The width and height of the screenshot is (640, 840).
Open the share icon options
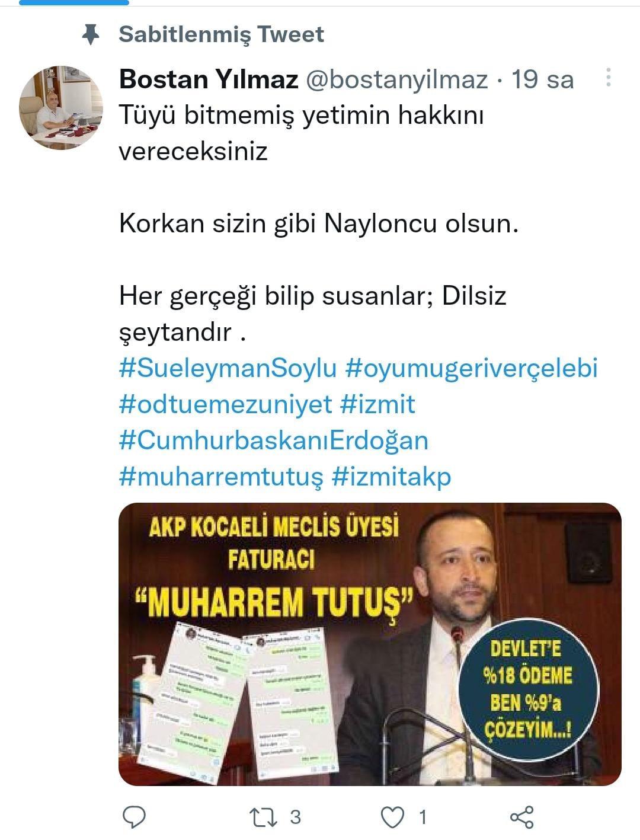pos(521,817)
